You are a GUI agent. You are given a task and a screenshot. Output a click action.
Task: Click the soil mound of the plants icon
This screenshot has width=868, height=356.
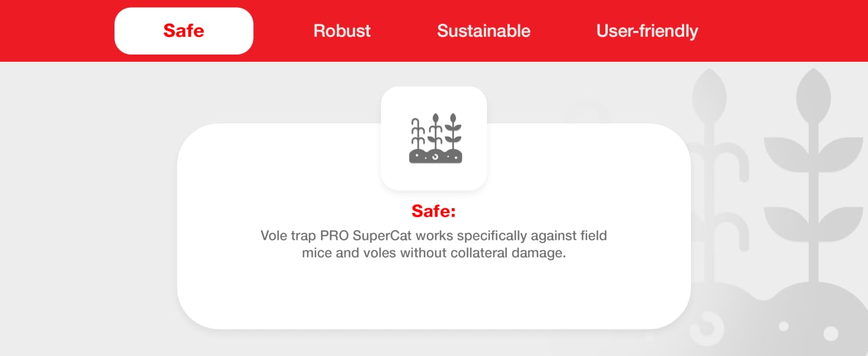pyautogui.click(x=436, y=157)
